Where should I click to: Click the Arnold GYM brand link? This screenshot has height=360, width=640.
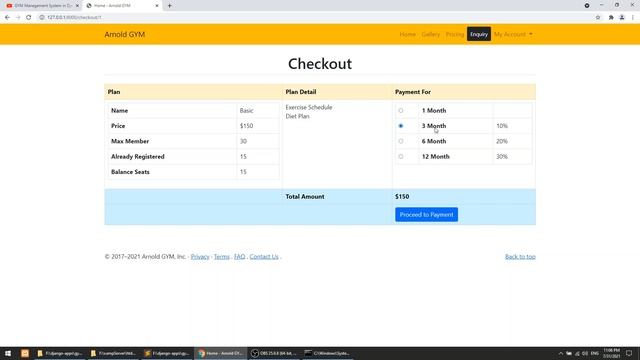(x=124, y=34)
